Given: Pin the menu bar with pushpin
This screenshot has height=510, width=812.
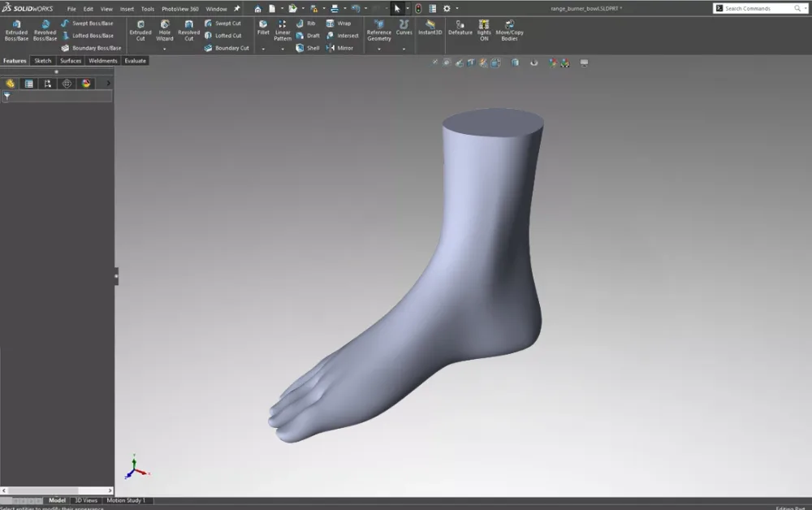Looking at the screenshot, I should (x=237, y=9).
